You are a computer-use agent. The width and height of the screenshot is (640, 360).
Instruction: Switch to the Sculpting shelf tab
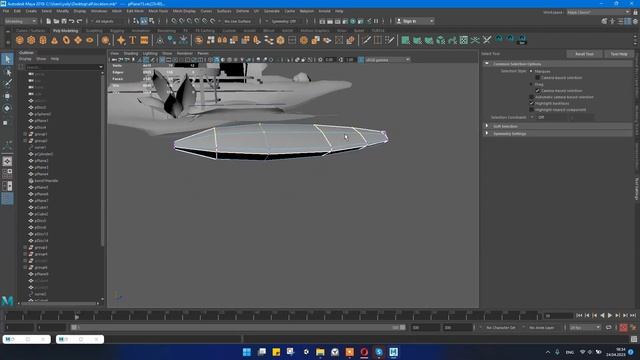coord(94,31)
